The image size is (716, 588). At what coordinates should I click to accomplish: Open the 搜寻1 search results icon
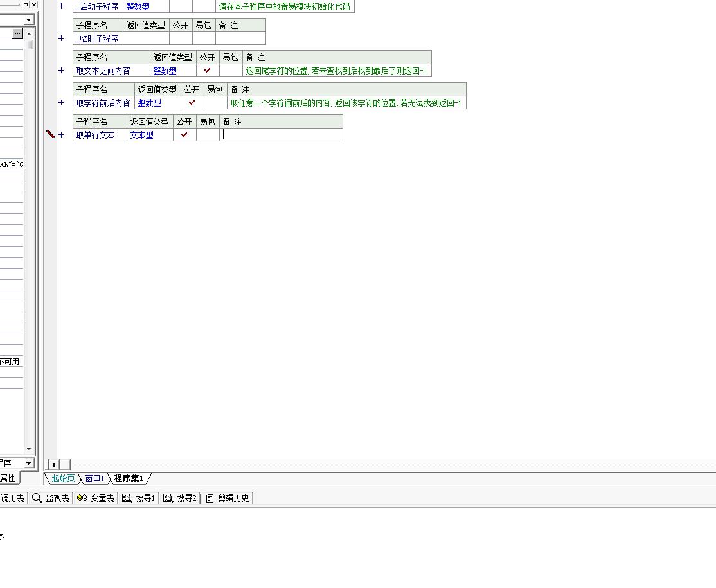[x=127, y=498]
